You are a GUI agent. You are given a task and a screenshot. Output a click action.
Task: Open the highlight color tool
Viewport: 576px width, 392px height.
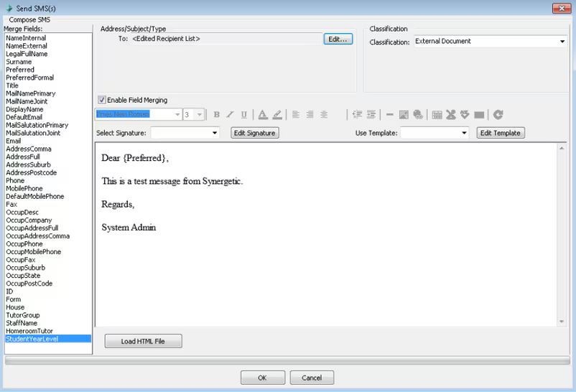pyautogui.click(x=277, y=115)
